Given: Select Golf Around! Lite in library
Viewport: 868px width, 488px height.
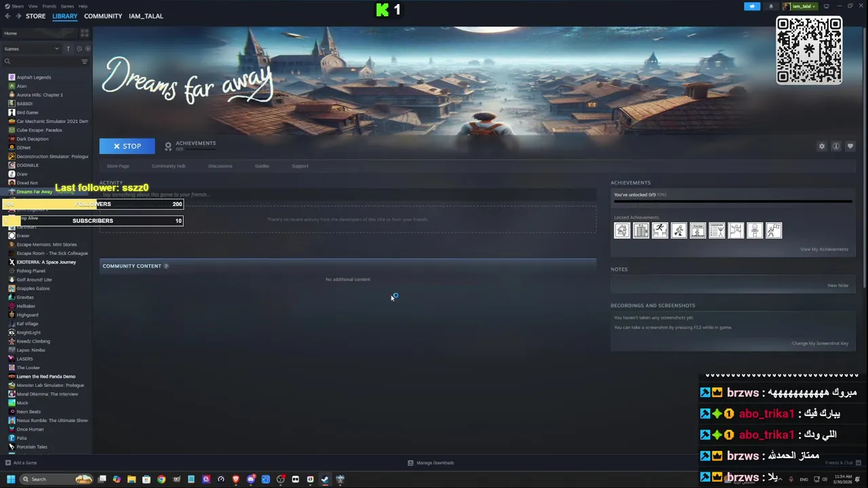Looking at the screenshot, I should click(34, 280).
